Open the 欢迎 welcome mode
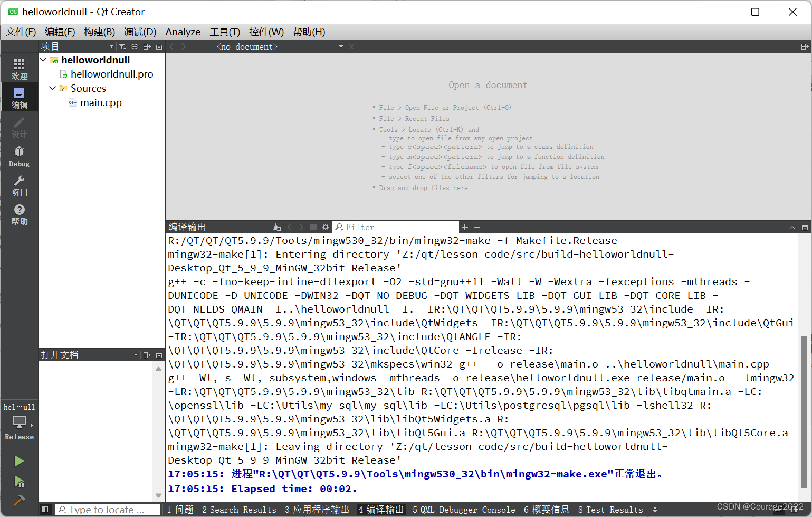The image size is (812, 517). pyautogui.click(x=19, y=69)
